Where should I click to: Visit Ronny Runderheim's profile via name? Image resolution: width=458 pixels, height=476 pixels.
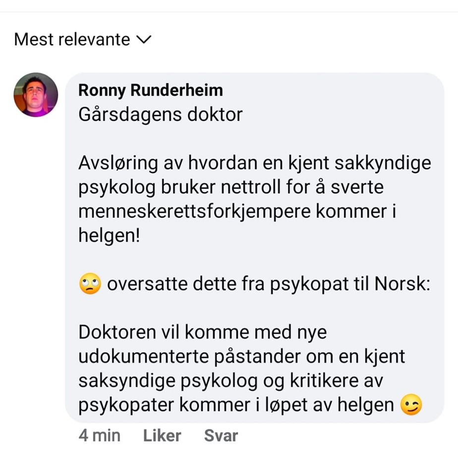tap(151, 90)
